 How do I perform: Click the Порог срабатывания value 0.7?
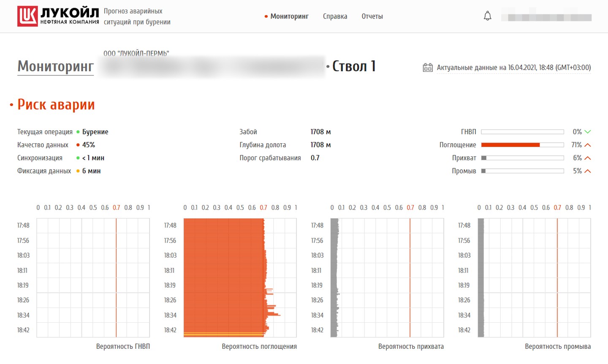[315, 158]
